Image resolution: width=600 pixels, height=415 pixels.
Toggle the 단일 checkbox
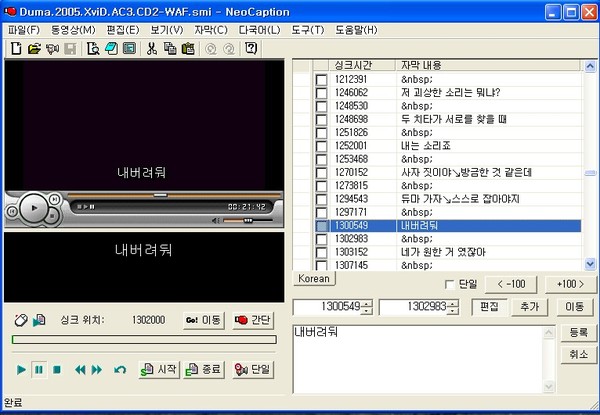point(449,285)
